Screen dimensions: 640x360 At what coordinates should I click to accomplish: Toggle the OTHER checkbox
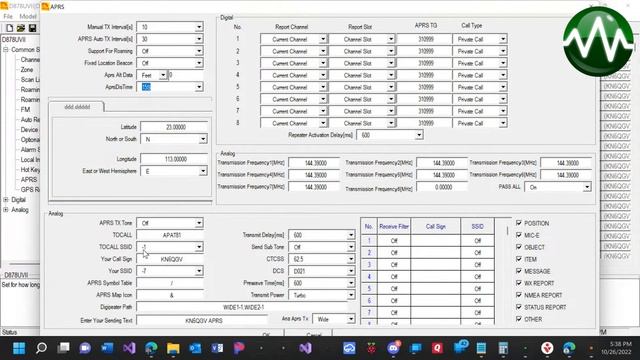(x=519, y=319)
